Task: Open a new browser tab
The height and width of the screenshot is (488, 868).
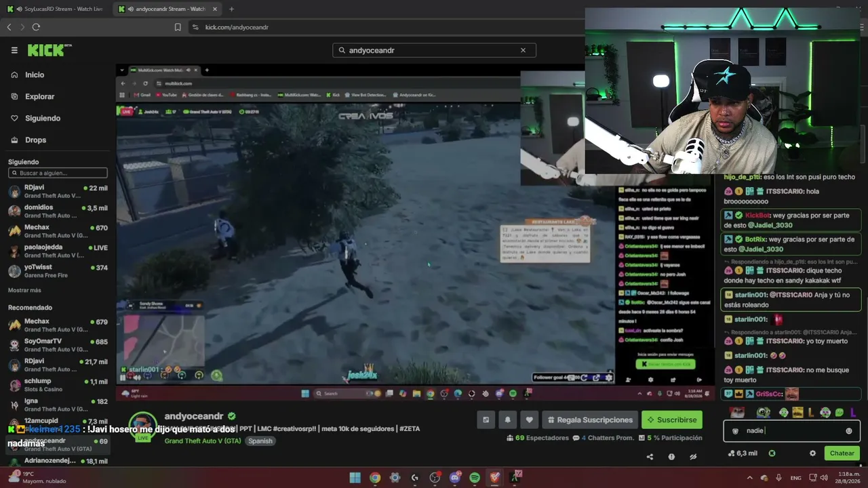Action: (232, 9)
